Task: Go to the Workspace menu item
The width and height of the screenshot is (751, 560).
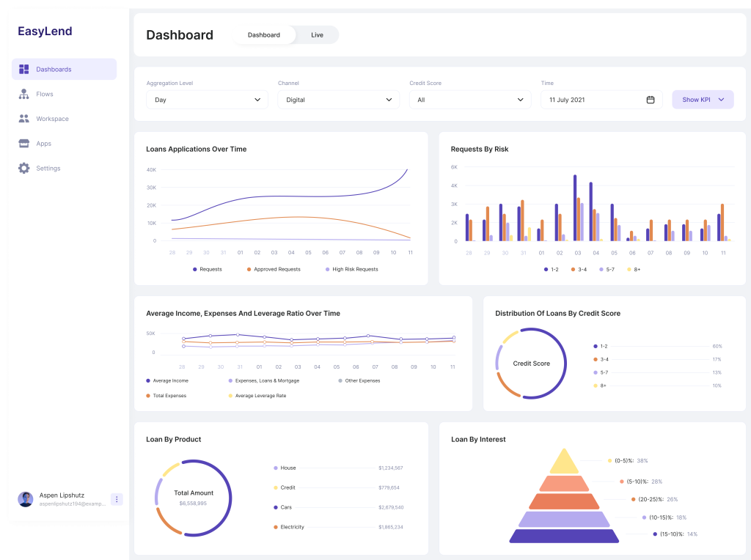Action: [x=52, y=119]
